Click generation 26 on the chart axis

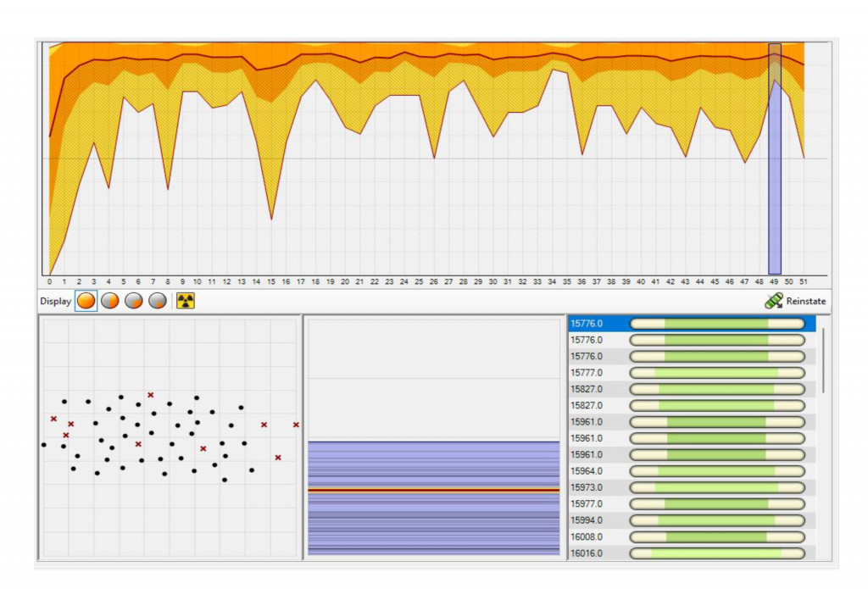click(434, 281)
